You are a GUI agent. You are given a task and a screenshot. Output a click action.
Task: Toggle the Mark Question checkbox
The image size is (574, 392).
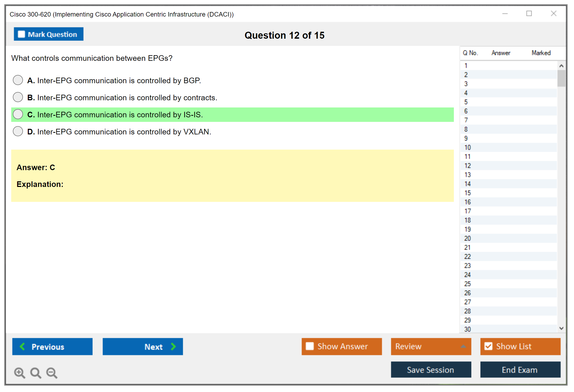21,34
